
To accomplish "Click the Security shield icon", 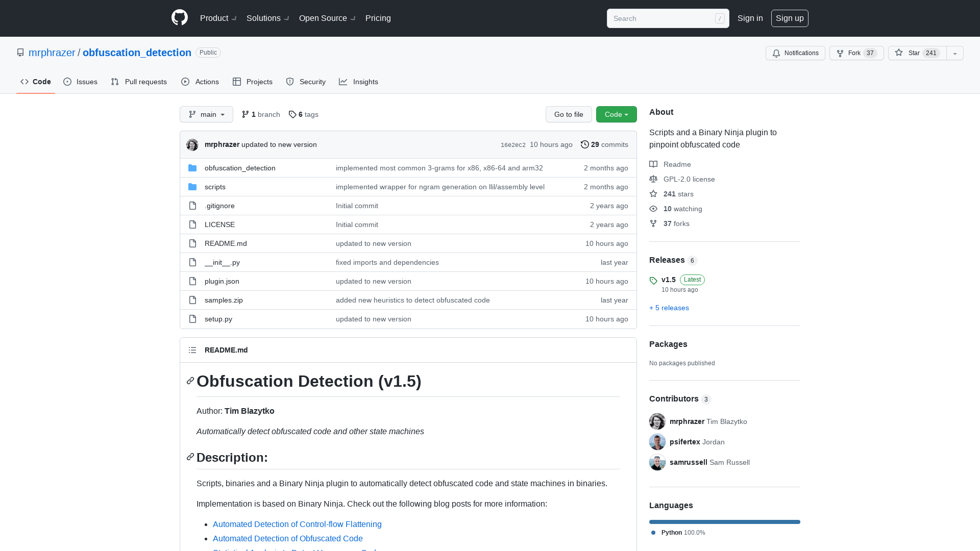I will [290, 82].
